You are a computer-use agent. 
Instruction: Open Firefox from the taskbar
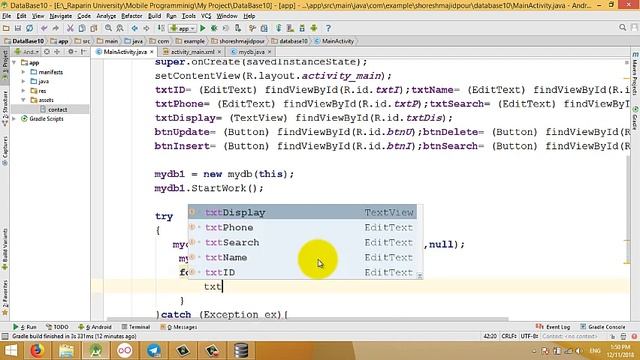click(37, 351)
